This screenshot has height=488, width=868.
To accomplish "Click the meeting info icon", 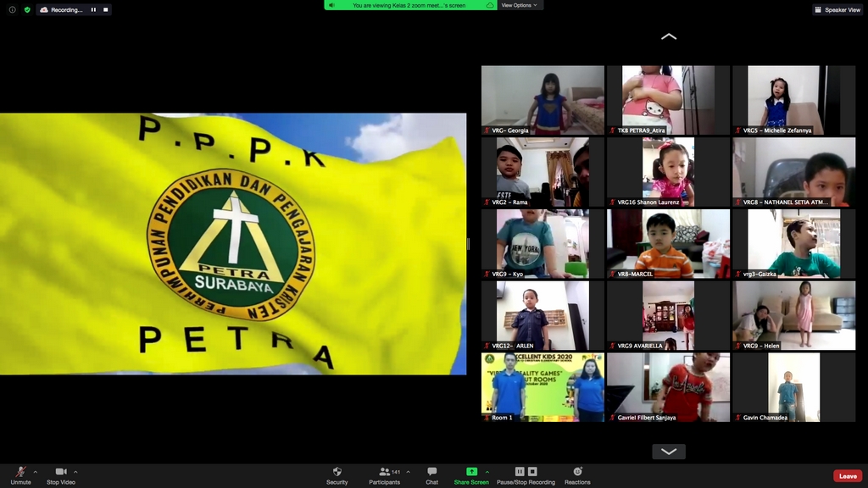I will 13,10.
